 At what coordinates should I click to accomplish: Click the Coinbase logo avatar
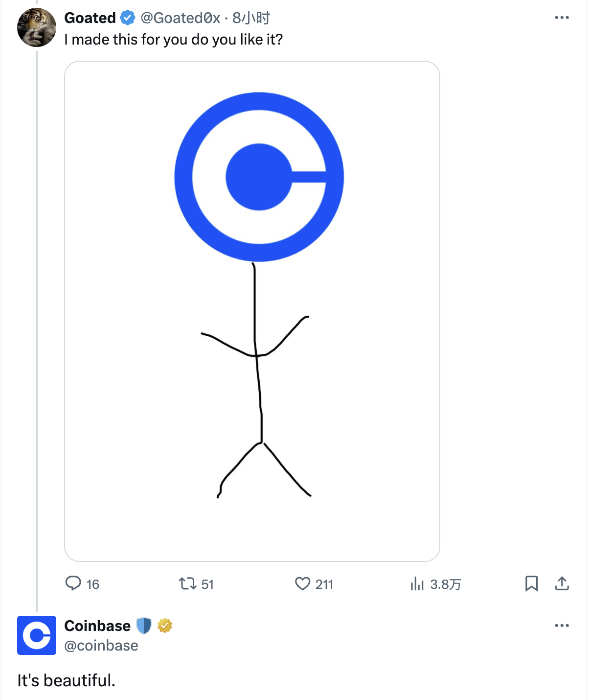pyautogui.click(x=37, y=635)
